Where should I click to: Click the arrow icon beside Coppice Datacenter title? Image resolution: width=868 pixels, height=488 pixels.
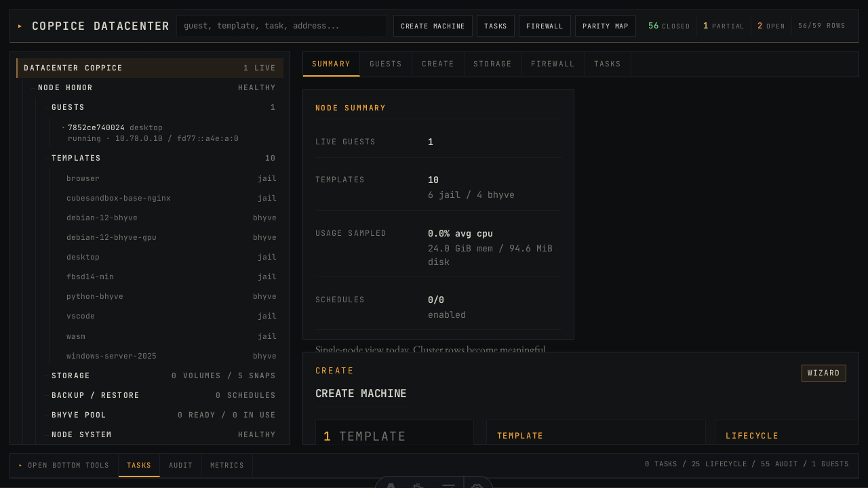[x=20, y=26]
